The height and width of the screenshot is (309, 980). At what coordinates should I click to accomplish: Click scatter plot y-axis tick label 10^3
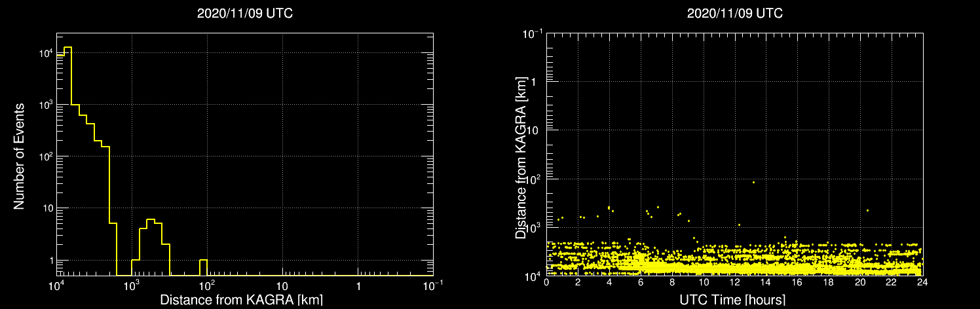pyautogui.click(x=533, y=227)
